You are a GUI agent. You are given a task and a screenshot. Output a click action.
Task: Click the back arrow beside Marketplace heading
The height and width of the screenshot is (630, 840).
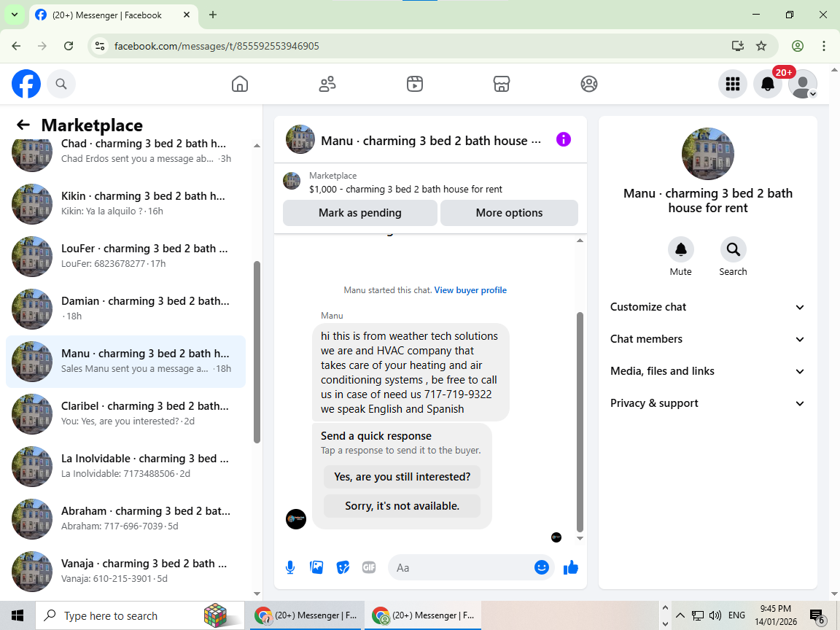click(23, 125)
